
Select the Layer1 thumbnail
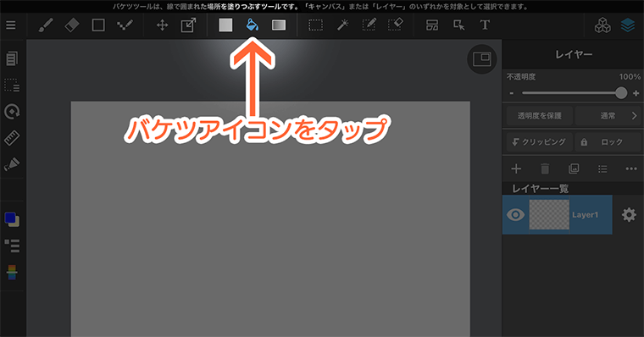tap(549, 215)
